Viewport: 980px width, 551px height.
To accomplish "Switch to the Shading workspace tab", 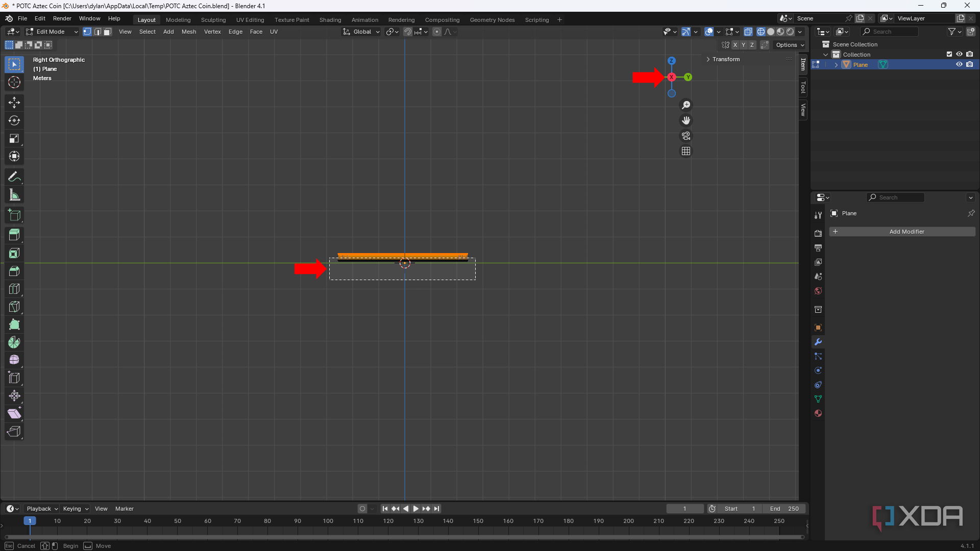I will click(330, 20).
